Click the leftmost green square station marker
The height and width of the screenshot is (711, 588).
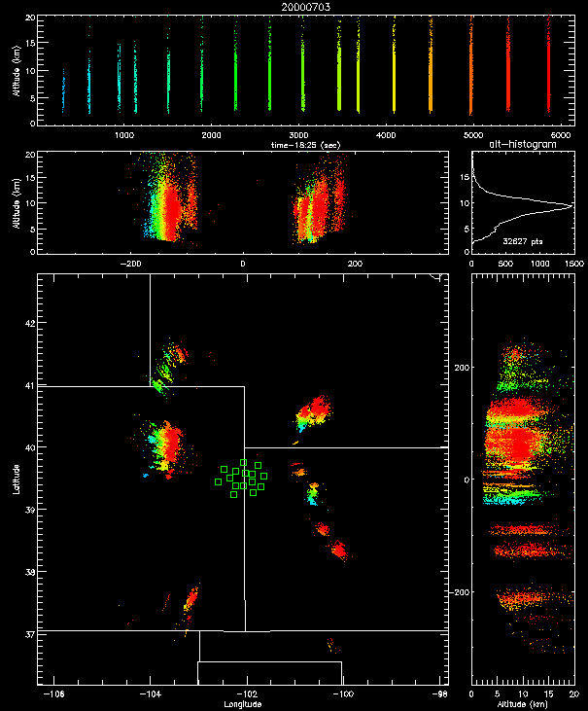219,482
